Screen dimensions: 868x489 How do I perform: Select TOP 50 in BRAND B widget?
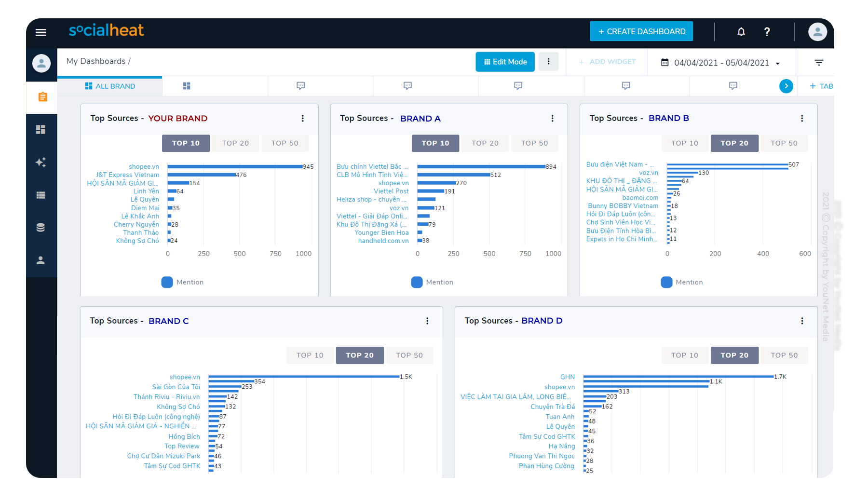point(784,143)
